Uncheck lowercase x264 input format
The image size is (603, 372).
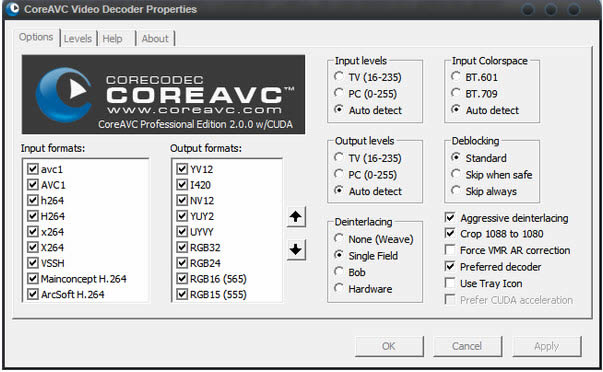point(33,232)
